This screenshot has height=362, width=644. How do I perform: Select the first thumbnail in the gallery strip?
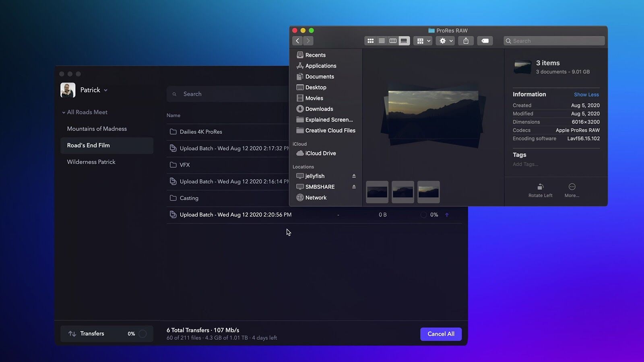click(x=377, y=192)
